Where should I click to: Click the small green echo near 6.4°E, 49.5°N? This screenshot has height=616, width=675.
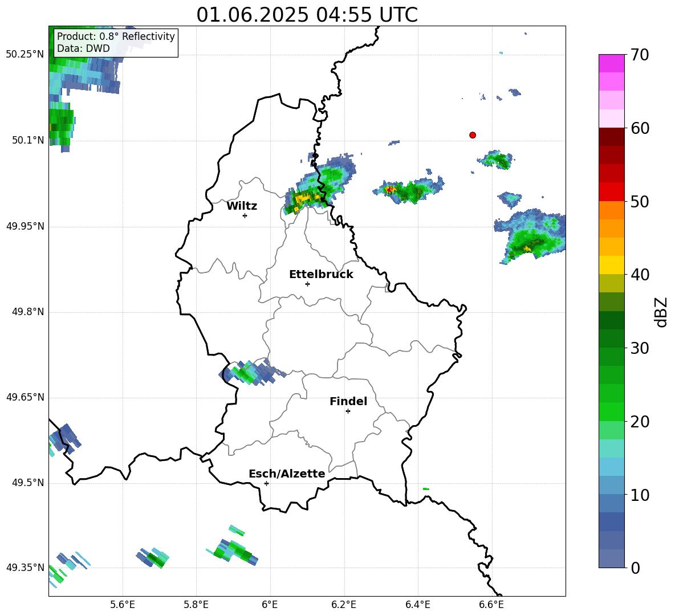[x=426, y=489]
